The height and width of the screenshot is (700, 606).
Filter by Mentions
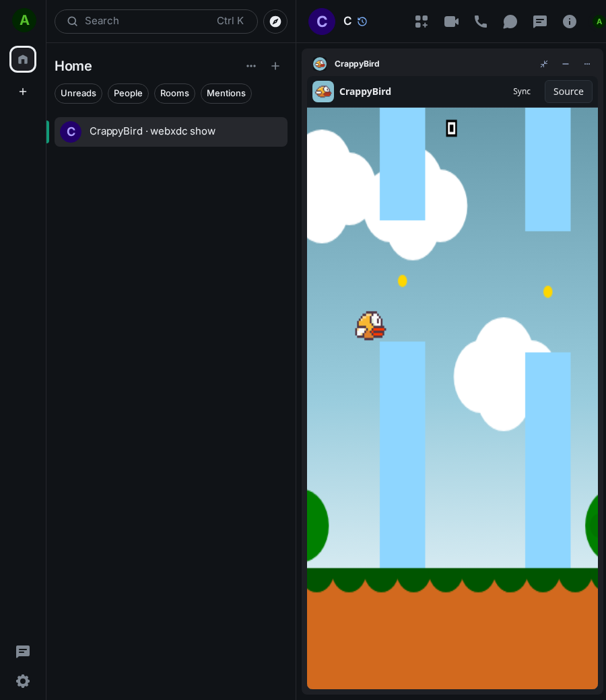coord(226,94)
